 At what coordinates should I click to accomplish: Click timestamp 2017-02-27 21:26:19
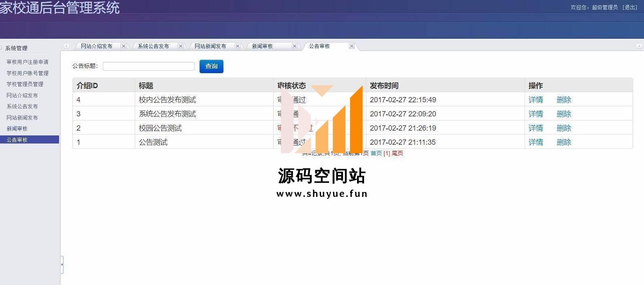[403, 128]
